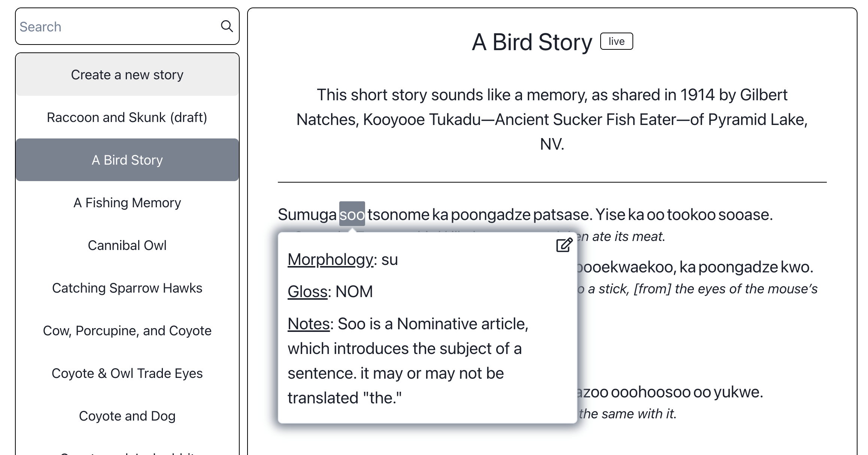Open the A Fishing Memory story
This screenshot has width=868, height=455.
[127, 203]
